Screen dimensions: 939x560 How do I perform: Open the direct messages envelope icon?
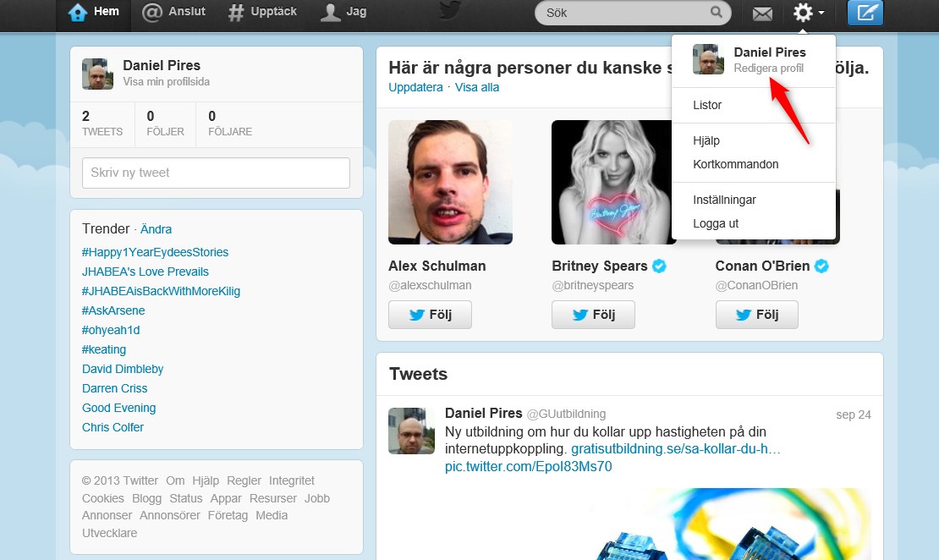(761, 14)
